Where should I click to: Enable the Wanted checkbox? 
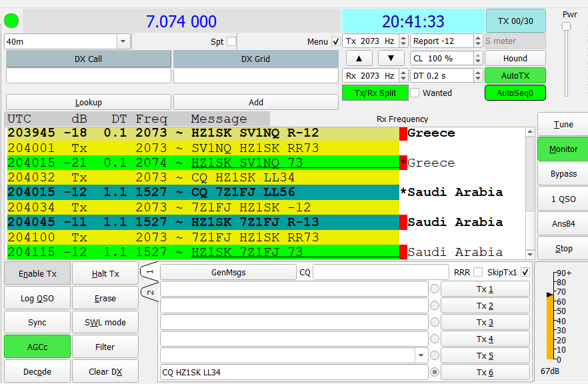pos(415,93)
